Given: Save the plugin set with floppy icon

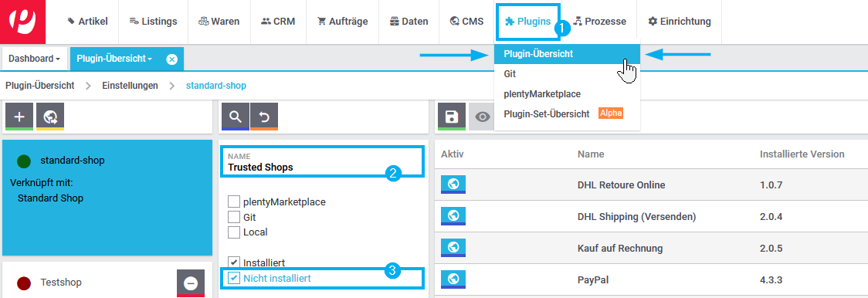Looking at the screenshot, I should 452,117.
